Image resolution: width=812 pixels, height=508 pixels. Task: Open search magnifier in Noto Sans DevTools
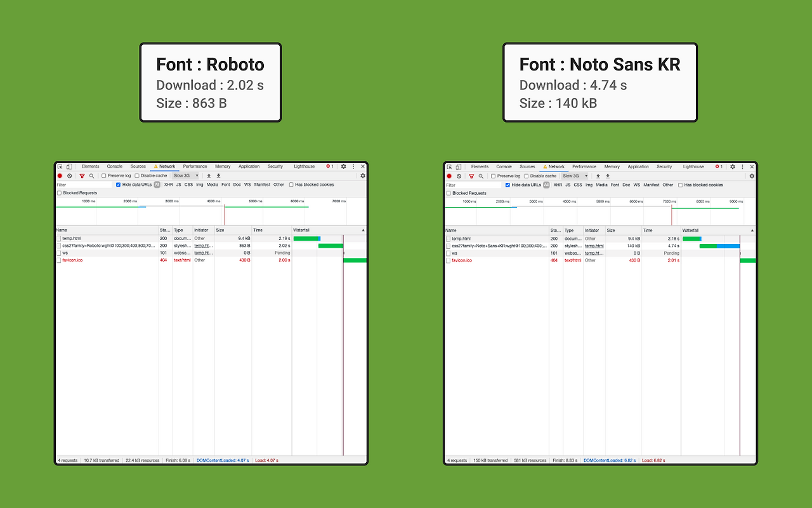pyautogui.click(x=481, y=176)
